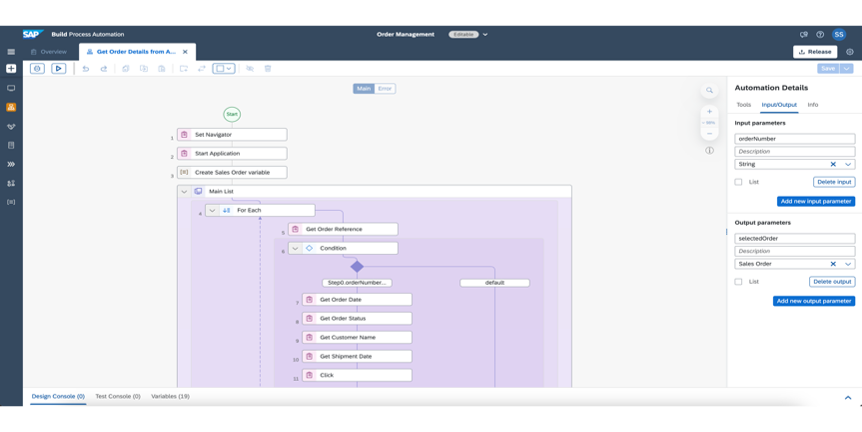Open the canvas search magnifier icon
Viewport: 862px width, 432px height.
coord(709,90)
